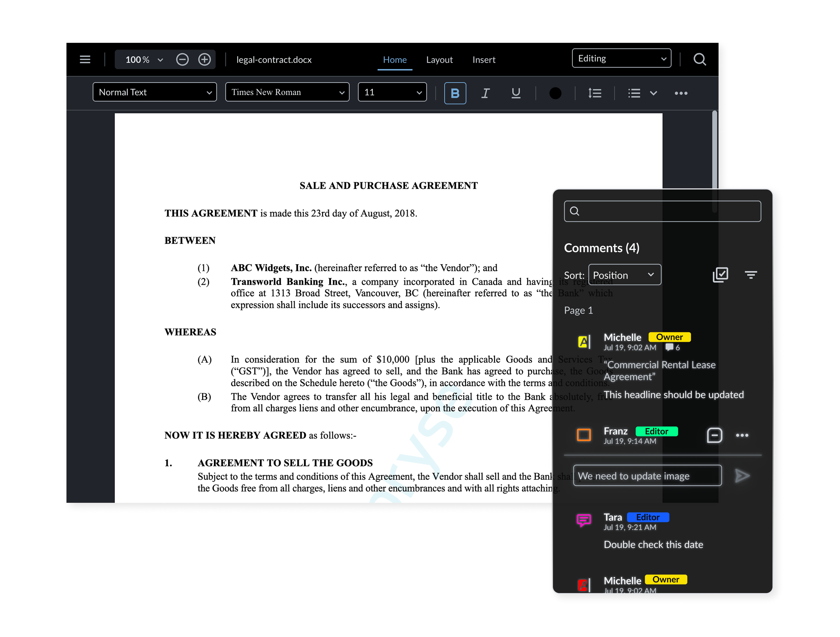Expand the Sort Position dropdown

[x=625, y=275]
